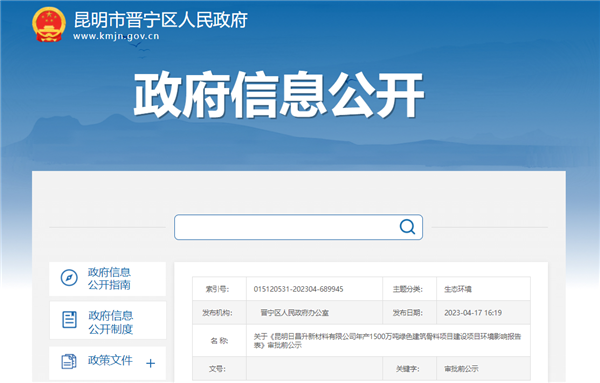Image resolution: width=600 pixels, height=383 pixels.
Task: Click the 晋宁区人民政府办公室 publisher value
Action: pyautogui.click(x=295, y=313)
